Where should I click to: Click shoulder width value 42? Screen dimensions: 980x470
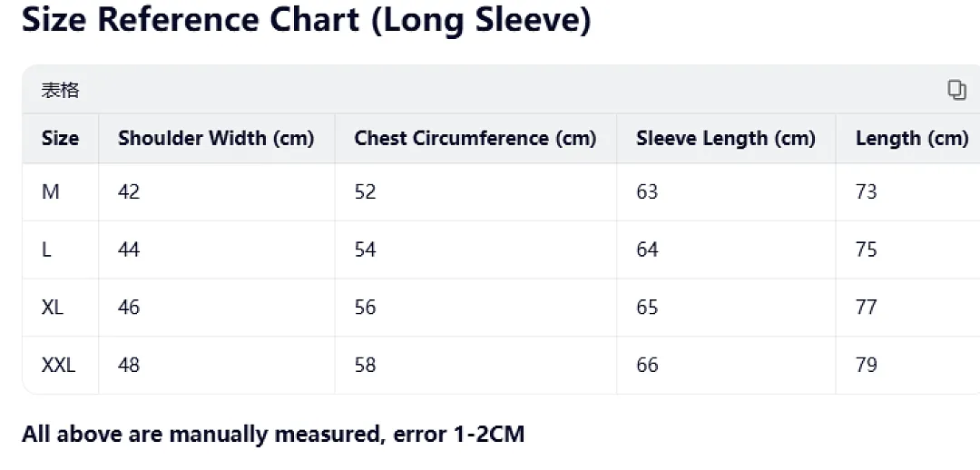tap(129, 191)
